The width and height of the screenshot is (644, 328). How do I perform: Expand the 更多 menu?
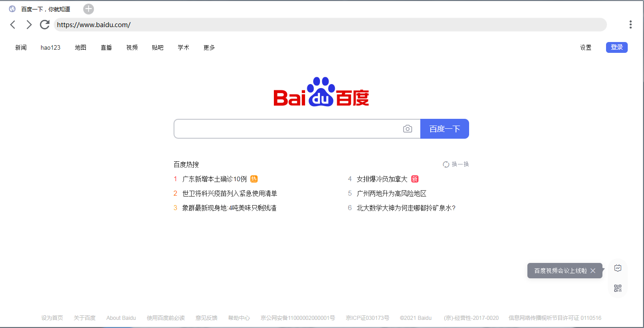[x=209, y=47]
